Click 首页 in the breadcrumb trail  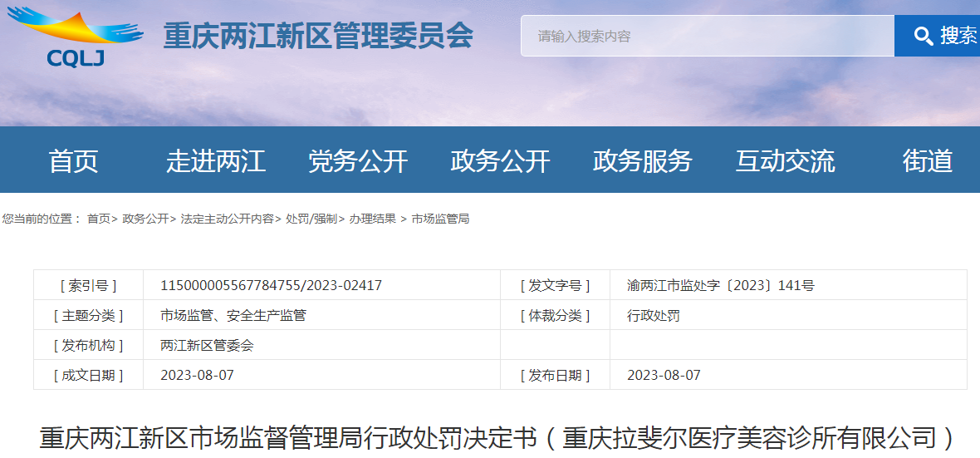click(98, 219)
